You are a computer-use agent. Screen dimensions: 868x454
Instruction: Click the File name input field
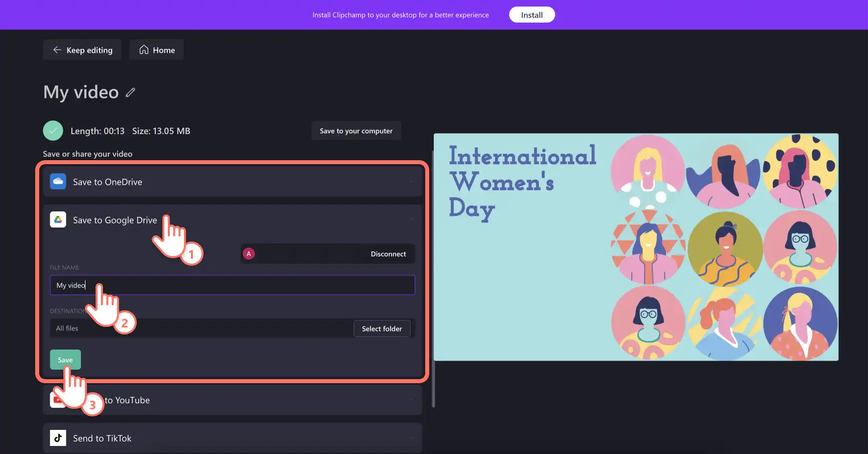pos(233,285)
